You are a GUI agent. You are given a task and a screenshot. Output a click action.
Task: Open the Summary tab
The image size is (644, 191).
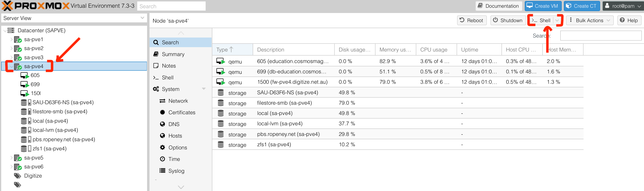point(180,54)
